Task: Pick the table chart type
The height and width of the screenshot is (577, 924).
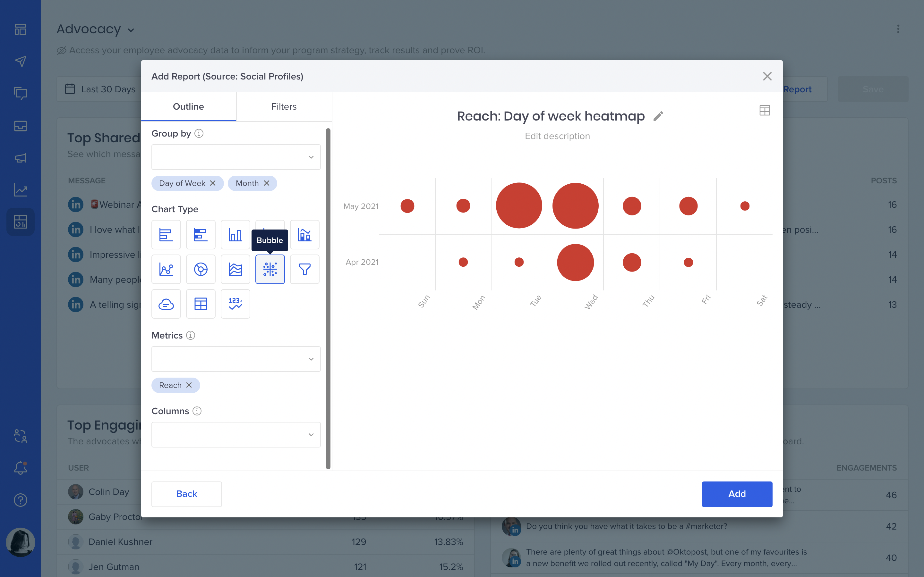Action: 201,304
